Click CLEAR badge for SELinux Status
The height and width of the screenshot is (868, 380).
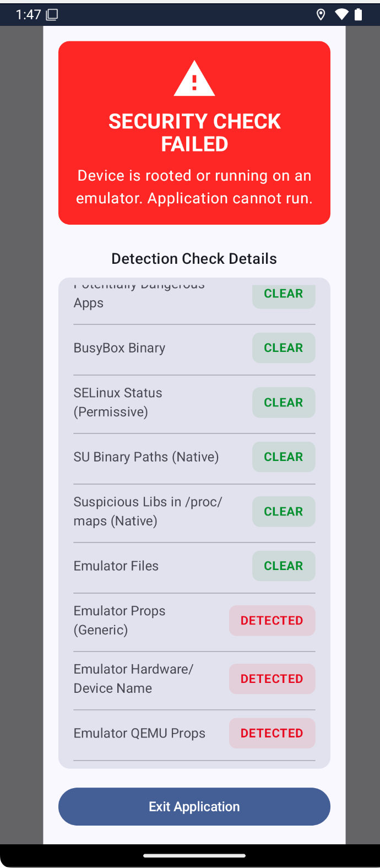point(284,403)
